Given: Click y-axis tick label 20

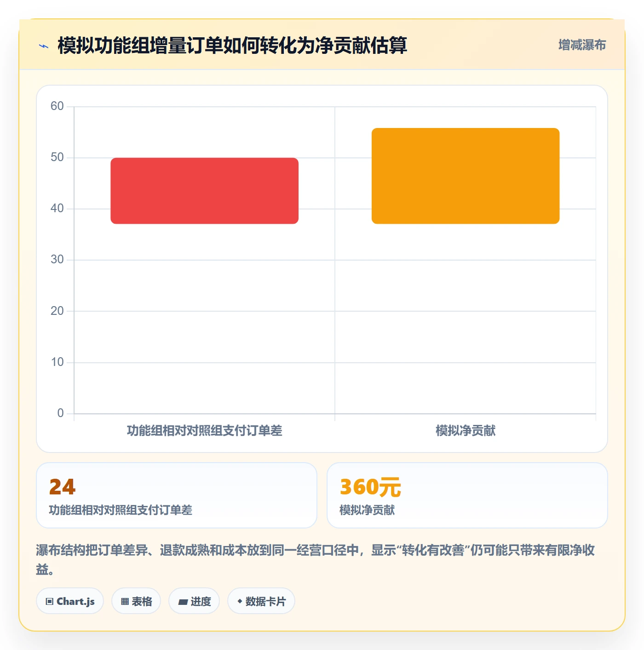Looking at the screenshot, I should pos(57,311).
